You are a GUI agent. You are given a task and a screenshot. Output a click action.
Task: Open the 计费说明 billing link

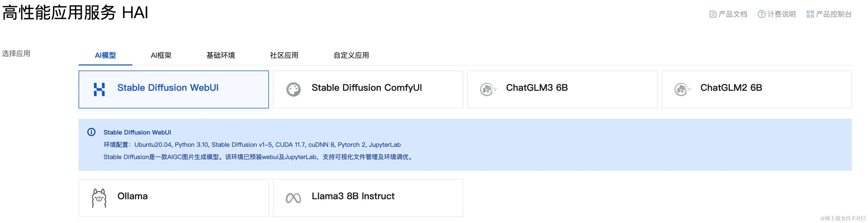pos(781,14)
